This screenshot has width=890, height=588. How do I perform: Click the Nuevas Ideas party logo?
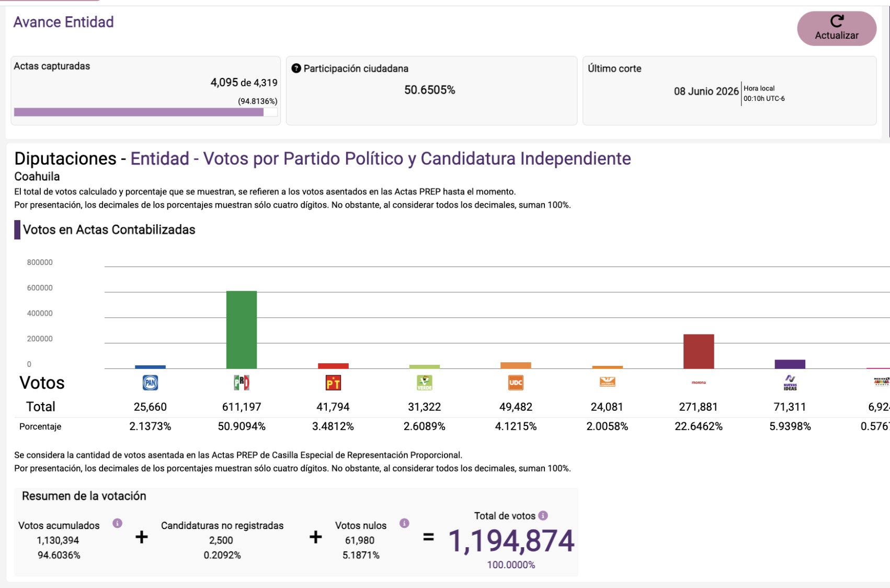click(790, 383)
